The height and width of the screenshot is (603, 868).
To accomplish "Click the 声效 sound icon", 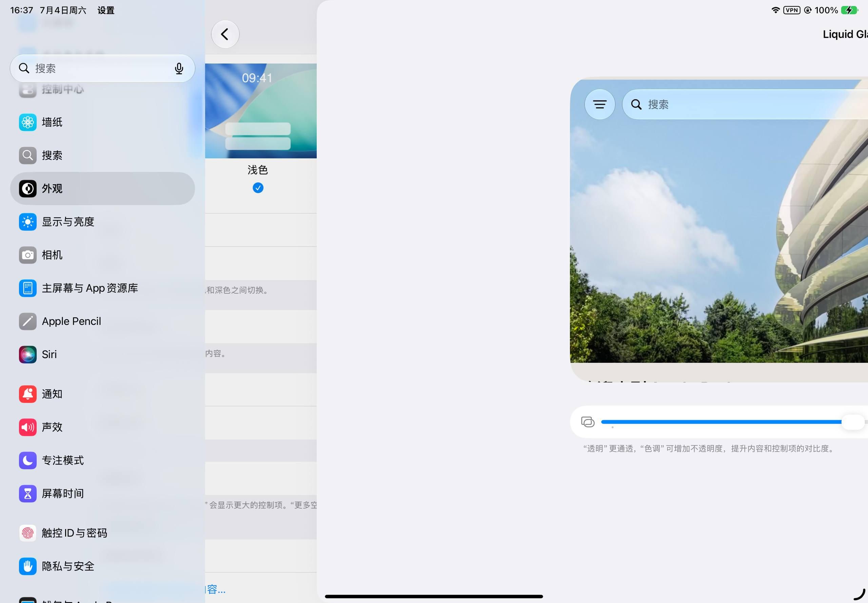I will (x=27, y=427).
